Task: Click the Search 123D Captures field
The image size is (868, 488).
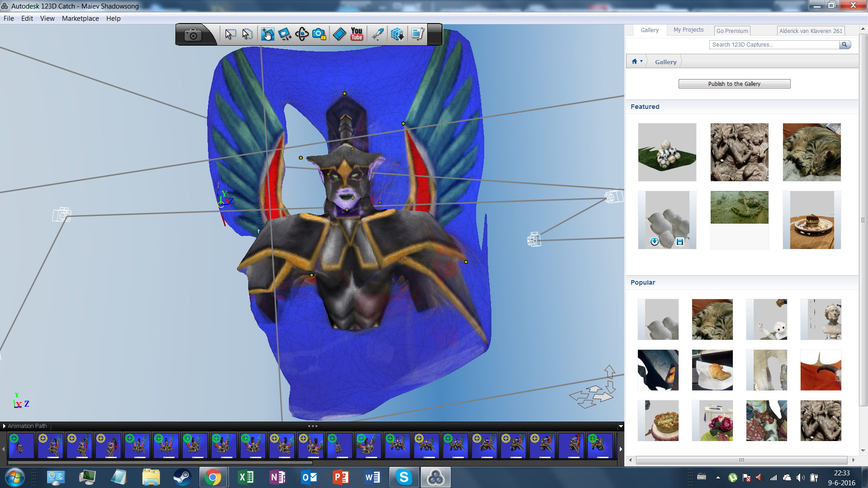Action: pos(774,45)
